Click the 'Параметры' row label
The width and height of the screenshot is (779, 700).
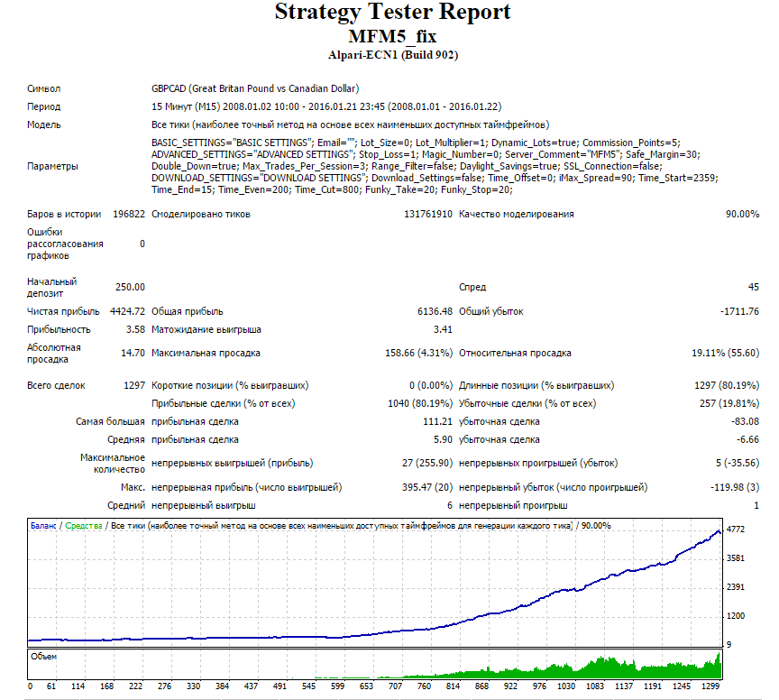[52, 167]
